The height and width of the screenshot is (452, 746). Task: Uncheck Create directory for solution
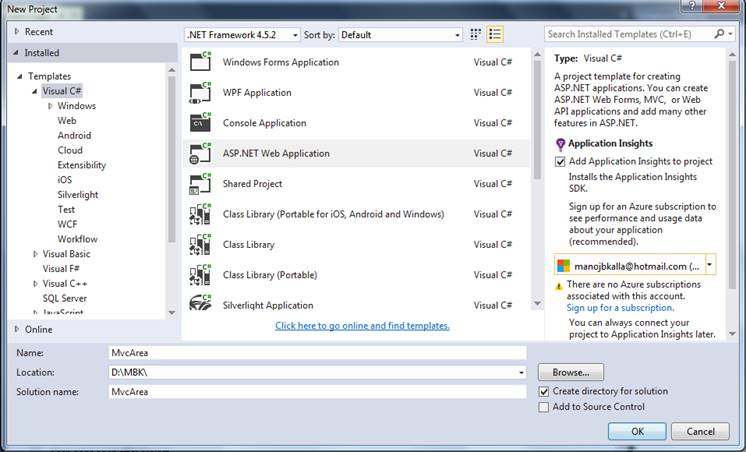tap(544, 391)
